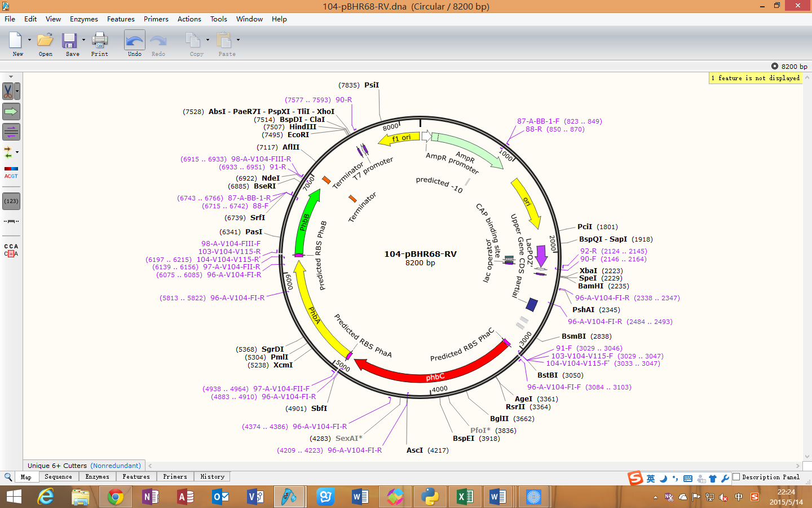Click the '1 feature is not displayed' notice

pos(755,78)
